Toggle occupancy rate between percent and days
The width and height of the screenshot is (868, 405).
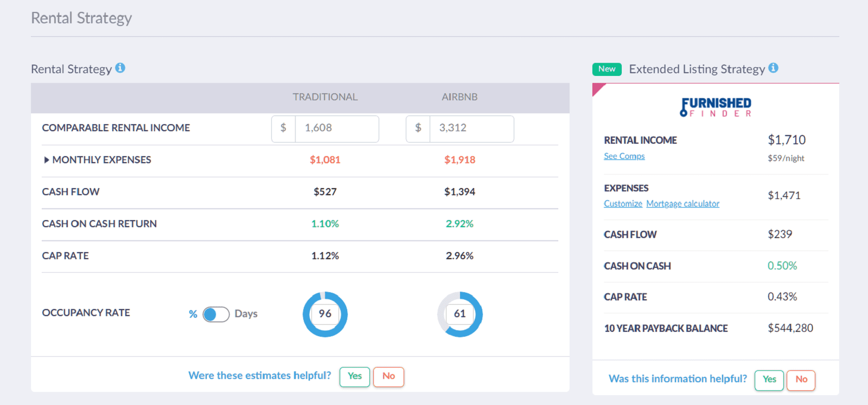point(216,314)
